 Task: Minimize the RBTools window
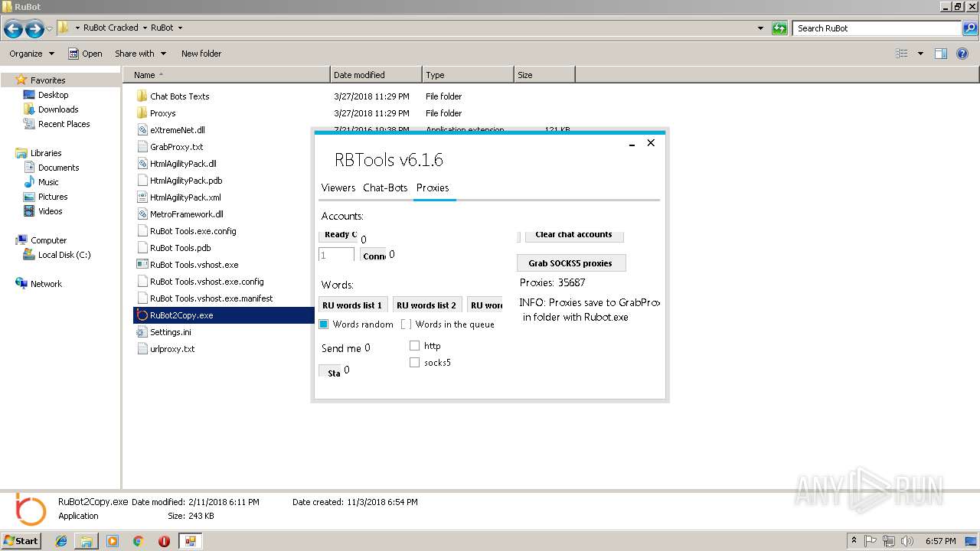[x=632, y=143]
